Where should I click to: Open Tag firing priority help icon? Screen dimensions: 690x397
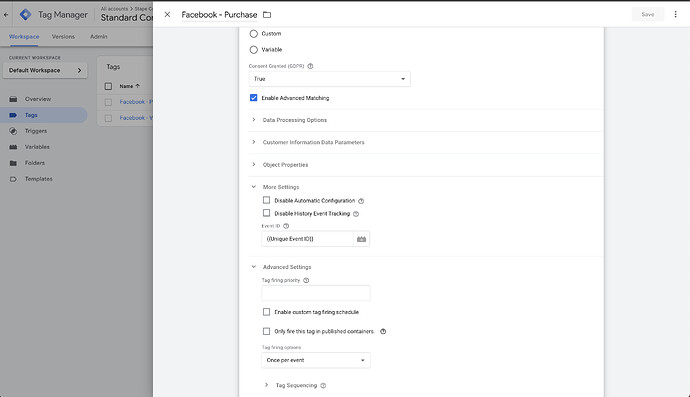[306, 280]
